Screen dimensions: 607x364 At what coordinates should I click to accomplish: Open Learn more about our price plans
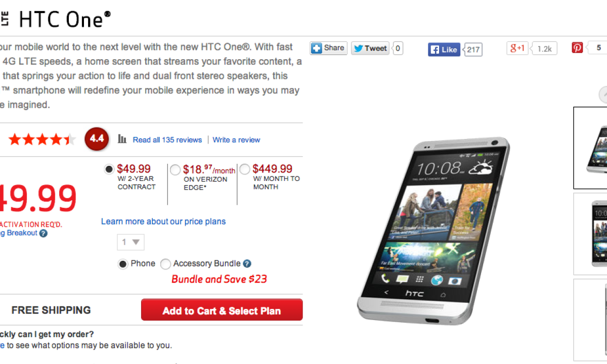point(163,221)
